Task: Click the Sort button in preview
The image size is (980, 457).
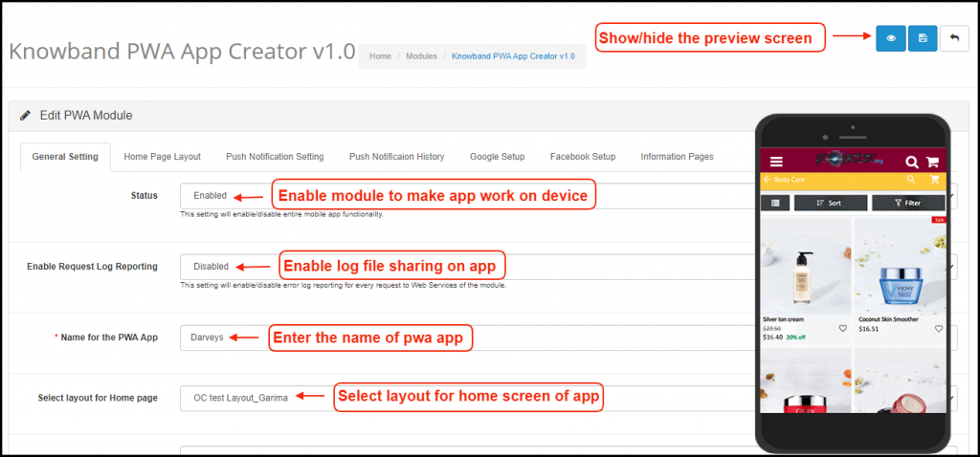Action: 831,203
